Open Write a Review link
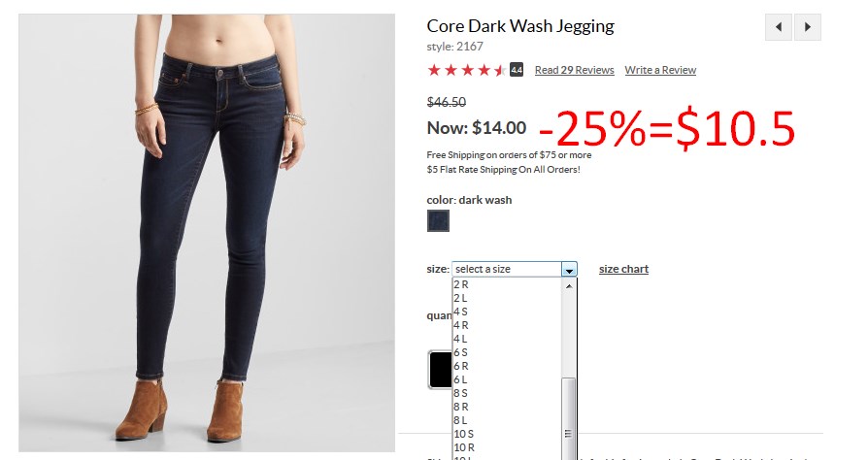Screen dimensions: 868x460 coord(660,70)
